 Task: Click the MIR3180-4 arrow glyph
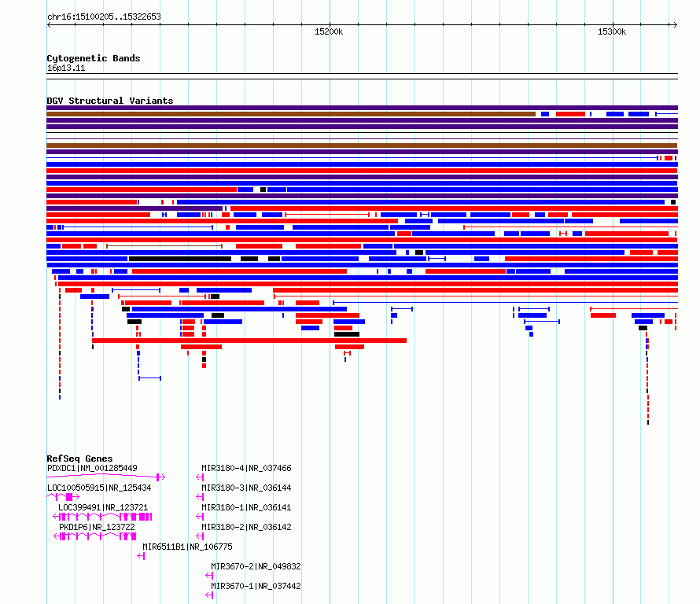(x=200, y=477)
